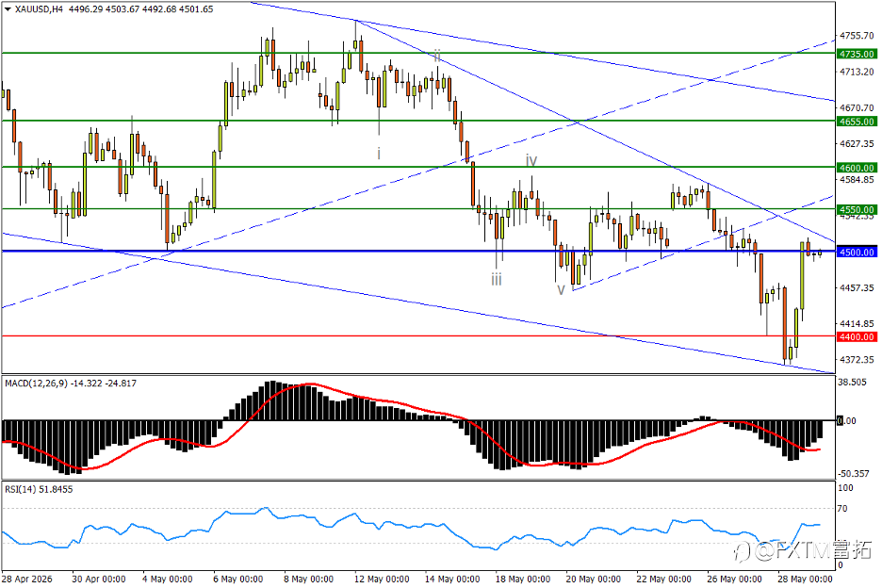Select the wave label iv on the chart
The height and width of the screenshot is (588, 882).
(531, 161)
